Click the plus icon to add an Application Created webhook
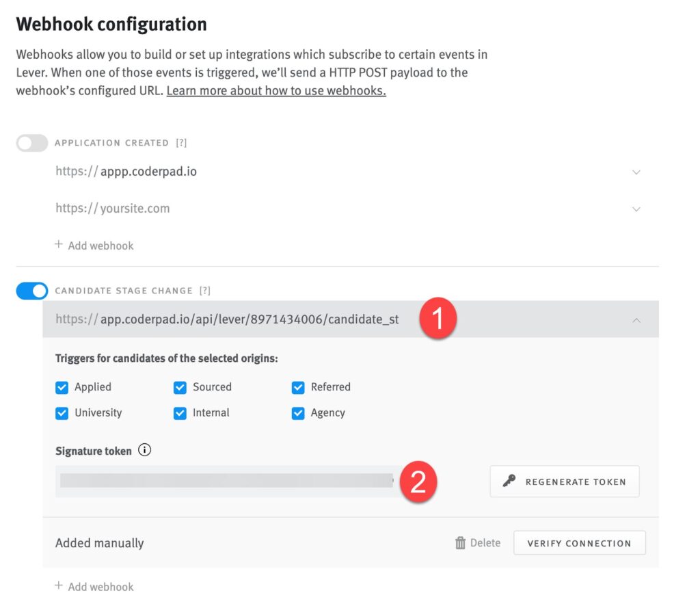The width and height of the screenshot is (700, 606). (x=58, y=245)
